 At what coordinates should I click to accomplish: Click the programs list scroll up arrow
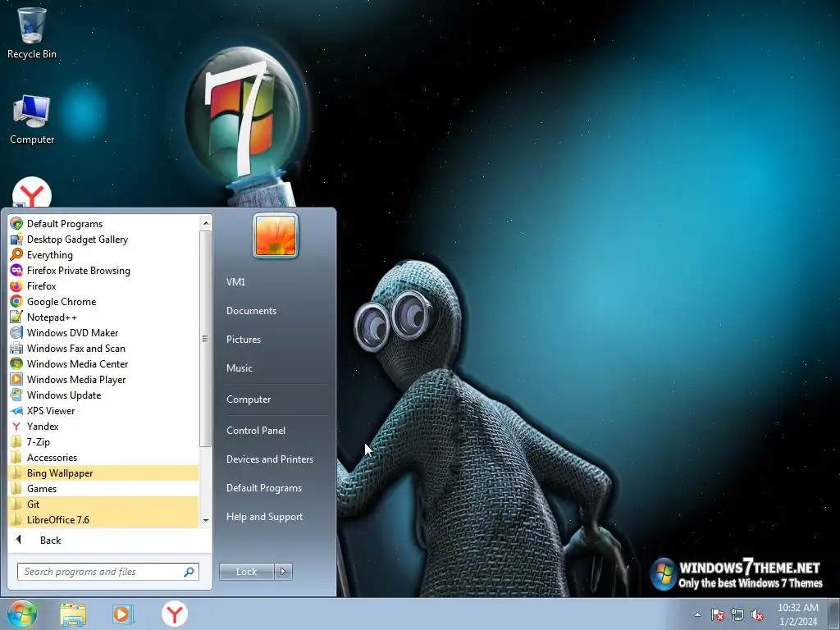pos(206,222)
